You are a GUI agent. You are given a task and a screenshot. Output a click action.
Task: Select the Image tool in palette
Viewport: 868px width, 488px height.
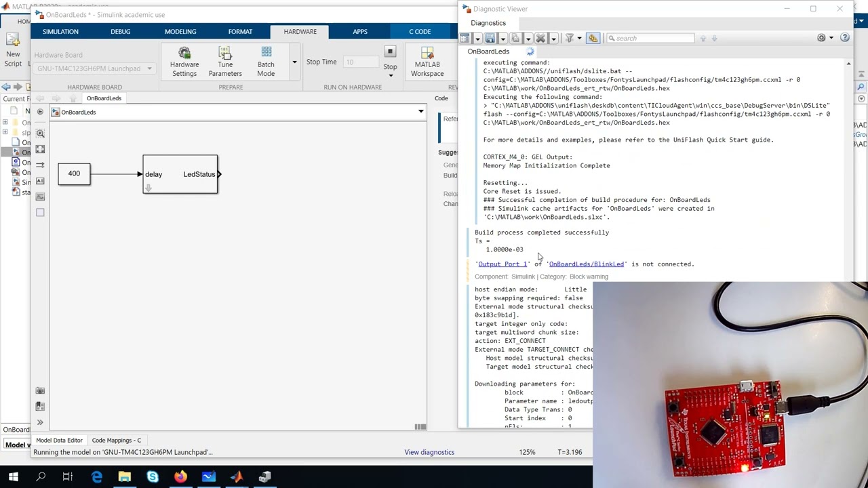[x=40, y=197]
